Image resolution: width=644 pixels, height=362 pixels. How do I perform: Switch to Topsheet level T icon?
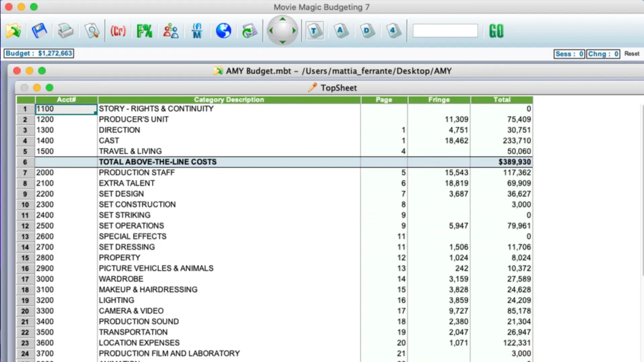point(314,31)
